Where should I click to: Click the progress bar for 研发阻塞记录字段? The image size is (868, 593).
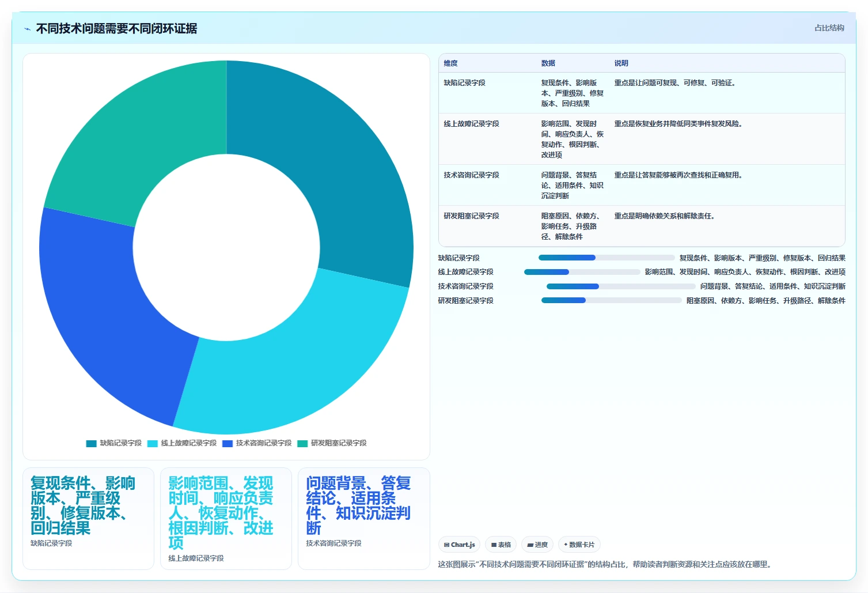pyautogui.click(x=612, y=300)
